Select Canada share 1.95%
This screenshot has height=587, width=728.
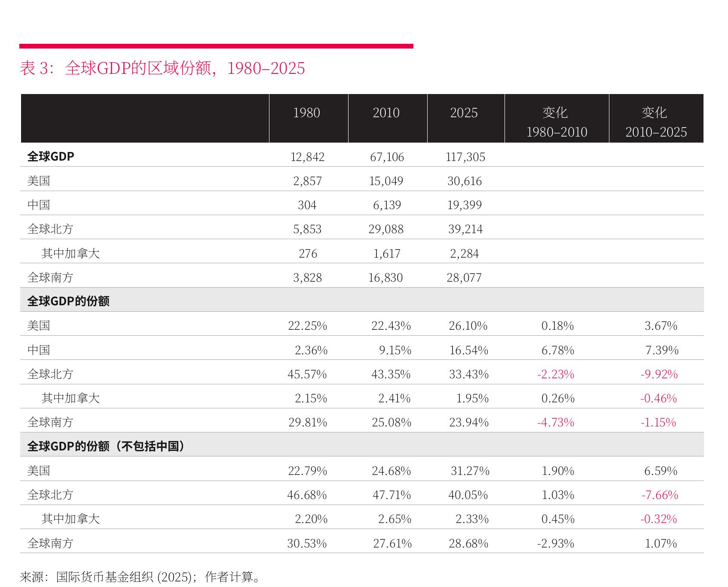point(472,398)
